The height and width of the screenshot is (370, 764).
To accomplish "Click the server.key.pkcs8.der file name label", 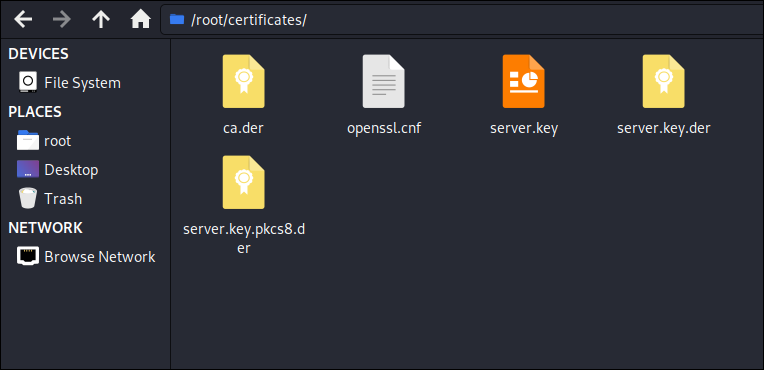I will 244,238.
